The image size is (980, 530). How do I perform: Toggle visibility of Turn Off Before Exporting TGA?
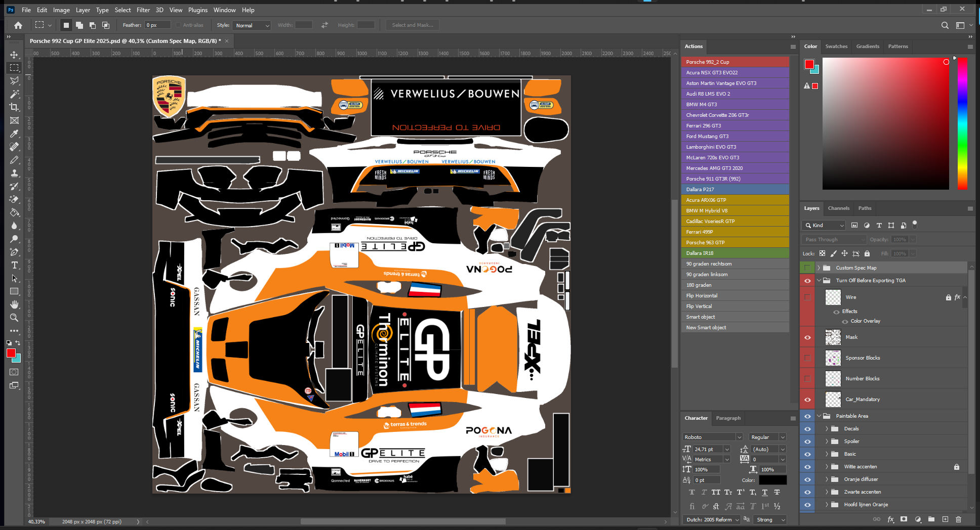tap(807, 281)
